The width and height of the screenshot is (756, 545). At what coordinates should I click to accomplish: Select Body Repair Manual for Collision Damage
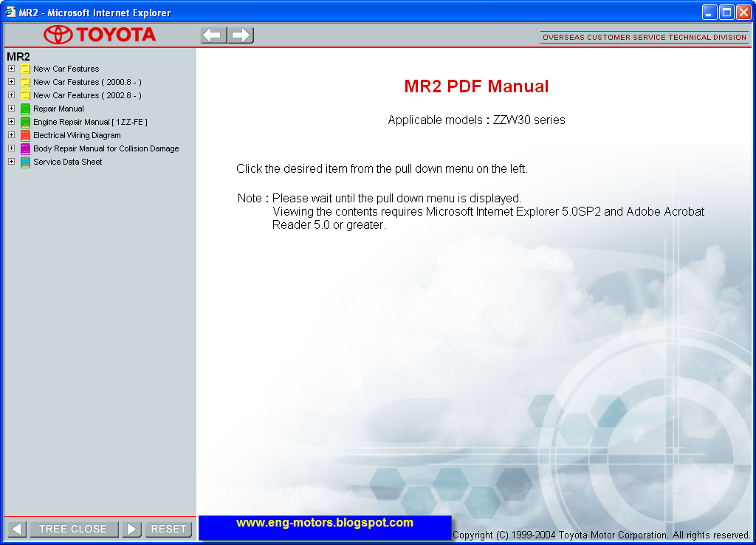[106, 148]
